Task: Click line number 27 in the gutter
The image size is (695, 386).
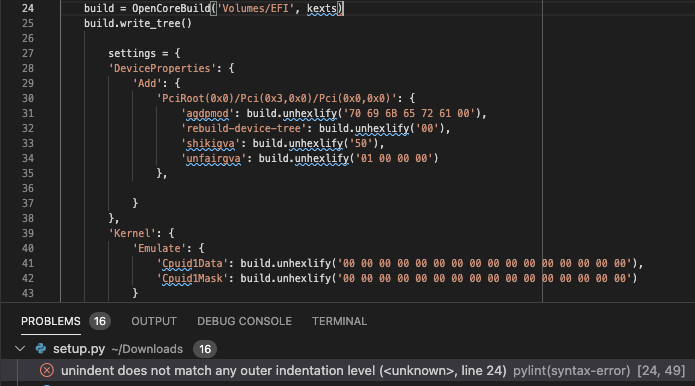Action: click(28, 54)
